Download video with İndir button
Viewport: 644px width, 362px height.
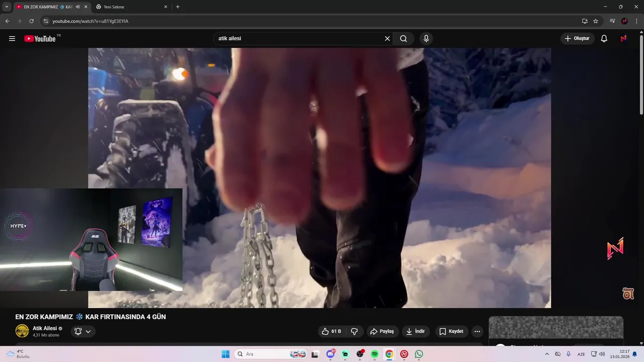(x=416, y=331)
